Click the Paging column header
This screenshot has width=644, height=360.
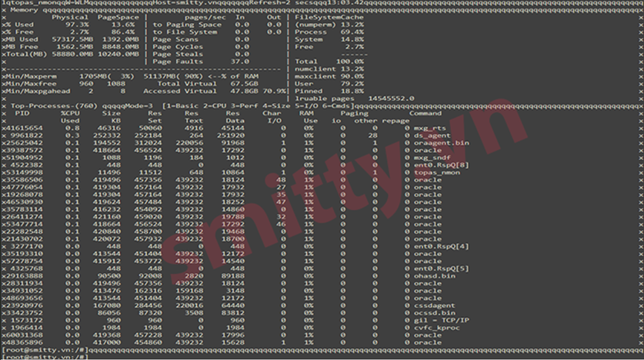(x=354, y=113)
